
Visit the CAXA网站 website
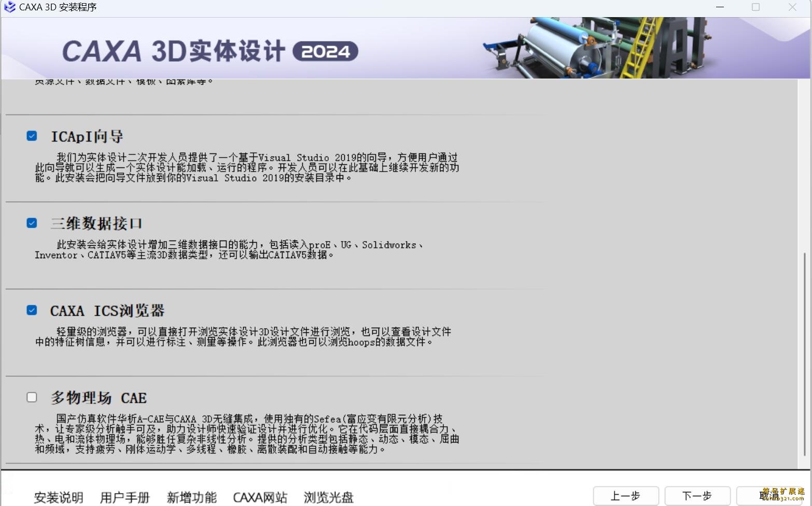click(260, 497)
